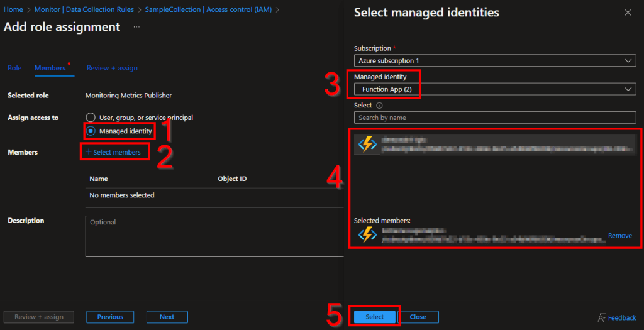Viewport: 644px width, 330px height.
Task: Remove the selected member via Remove link
Action: [x=619, y=236]
